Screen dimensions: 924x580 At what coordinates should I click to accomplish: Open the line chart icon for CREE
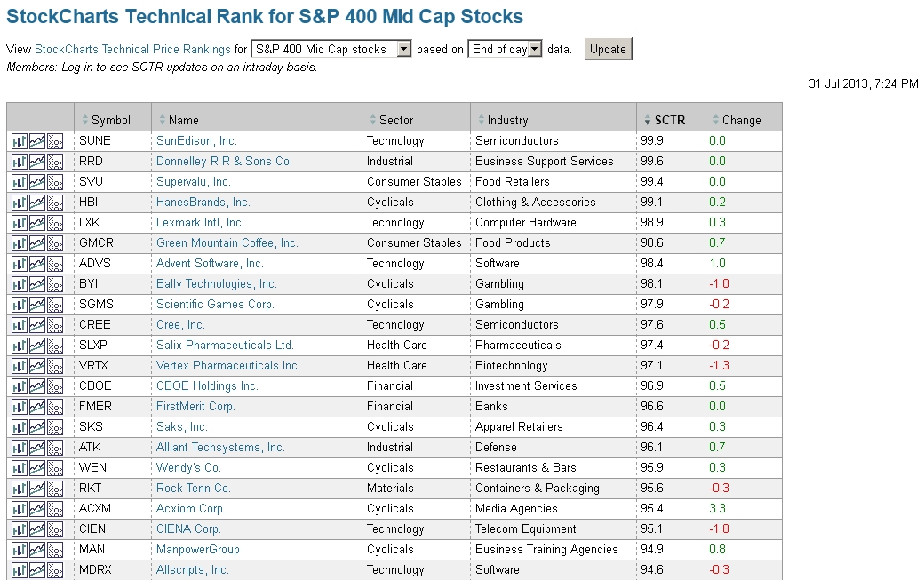(x=37, y=326)
